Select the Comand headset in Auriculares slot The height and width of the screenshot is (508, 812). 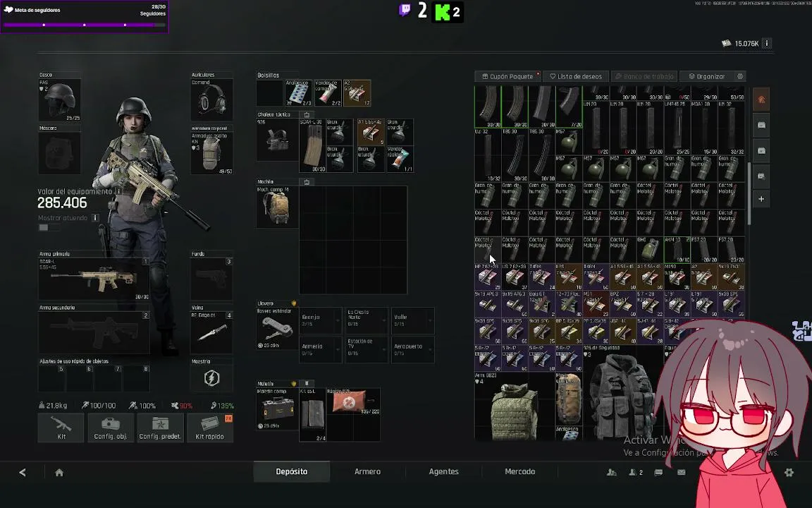pyautogui.click(x=211, y=100)
